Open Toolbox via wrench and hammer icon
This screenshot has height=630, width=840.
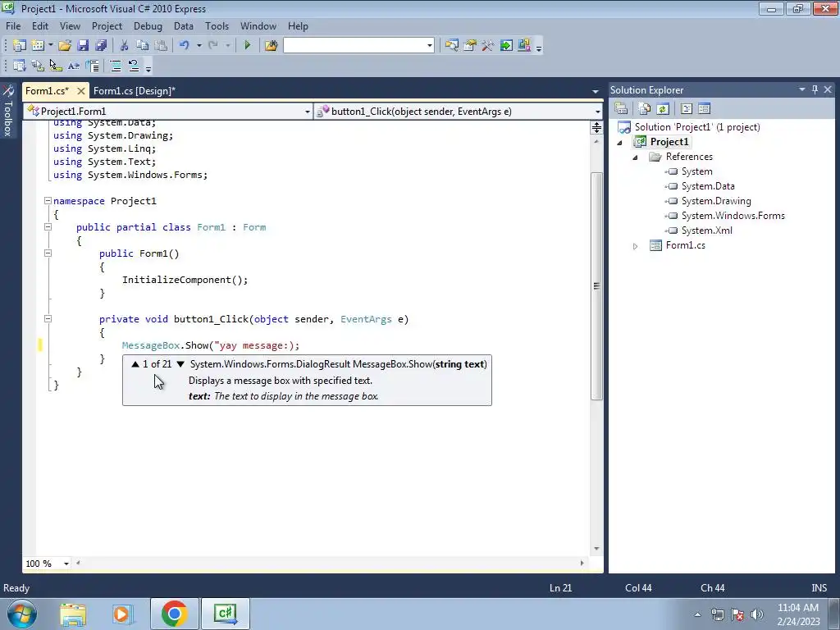(487, 46)
